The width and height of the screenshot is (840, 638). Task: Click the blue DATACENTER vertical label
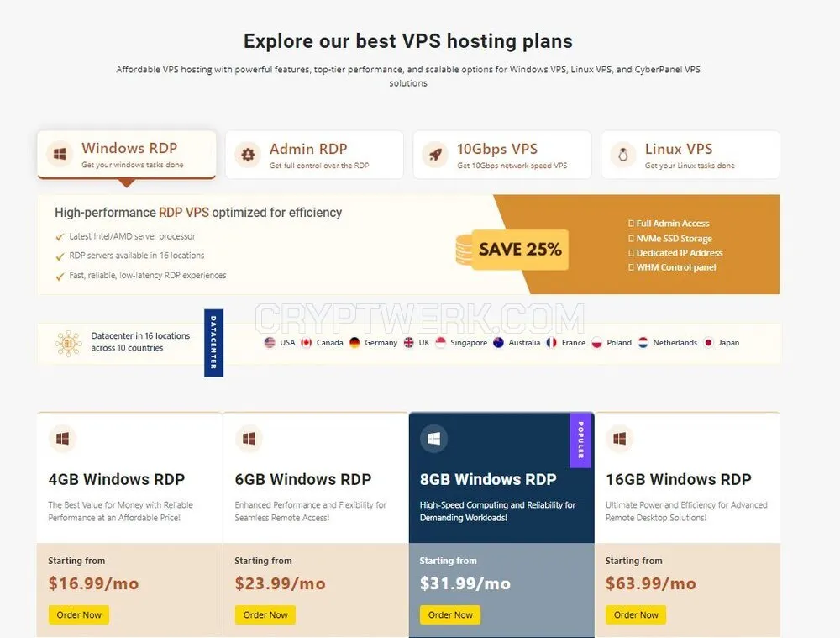[x=213, y=343]
